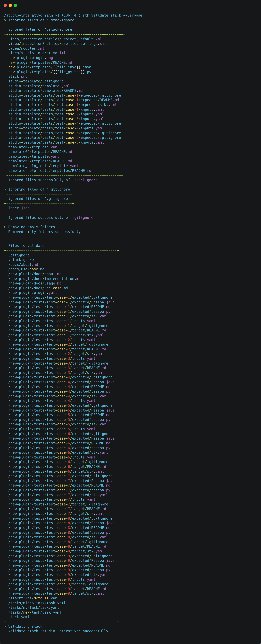261x644 pixels.
Task: Click '/new-plugin/tests/test-case-7/inputs.yaml'
Action: coord(52,500)
